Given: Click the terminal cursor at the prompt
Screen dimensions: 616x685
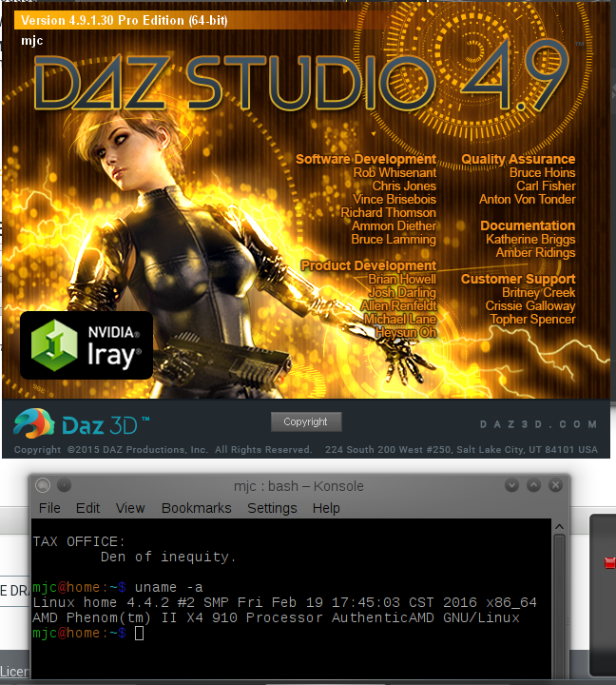Looking at the screenshot, I should pyautogui.click(x=140, y=633).
